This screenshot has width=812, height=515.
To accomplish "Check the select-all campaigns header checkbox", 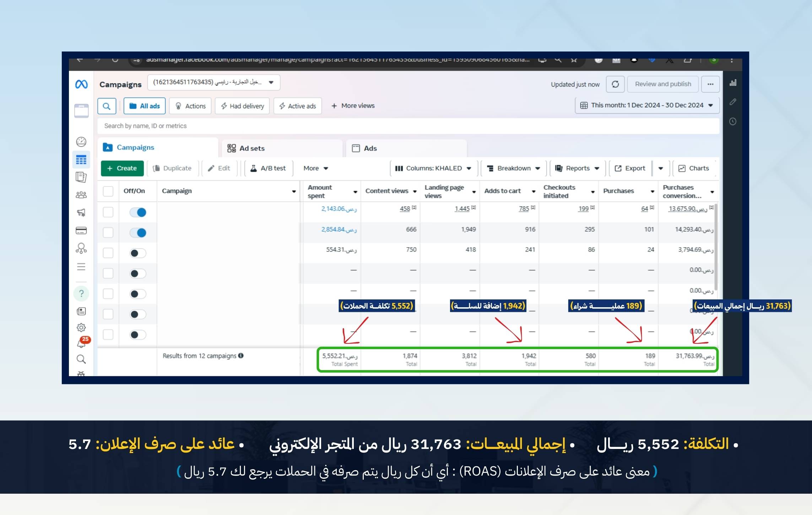I will point(108,191).
